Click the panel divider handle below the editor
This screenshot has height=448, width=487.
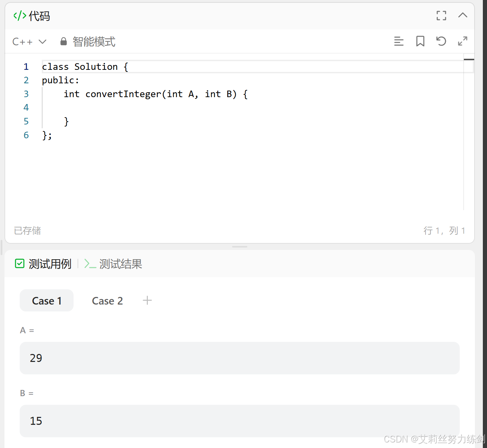pos(240,247)
